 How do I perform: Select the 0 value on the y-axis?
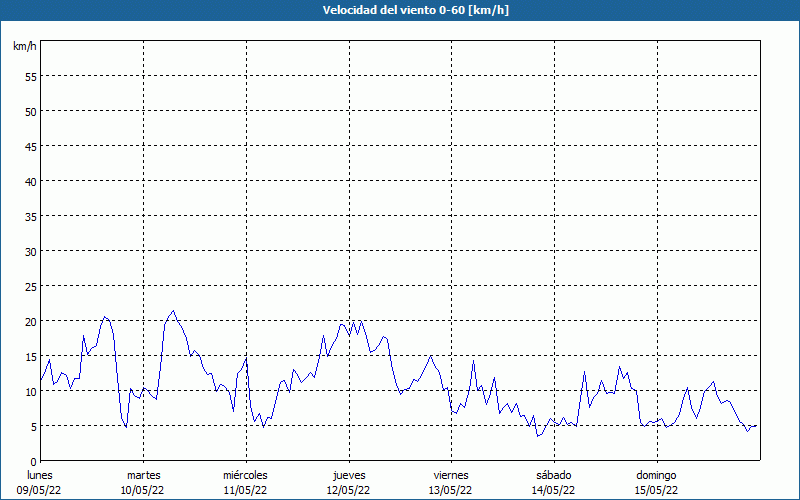pyautogui.click(x=34, y=462)
